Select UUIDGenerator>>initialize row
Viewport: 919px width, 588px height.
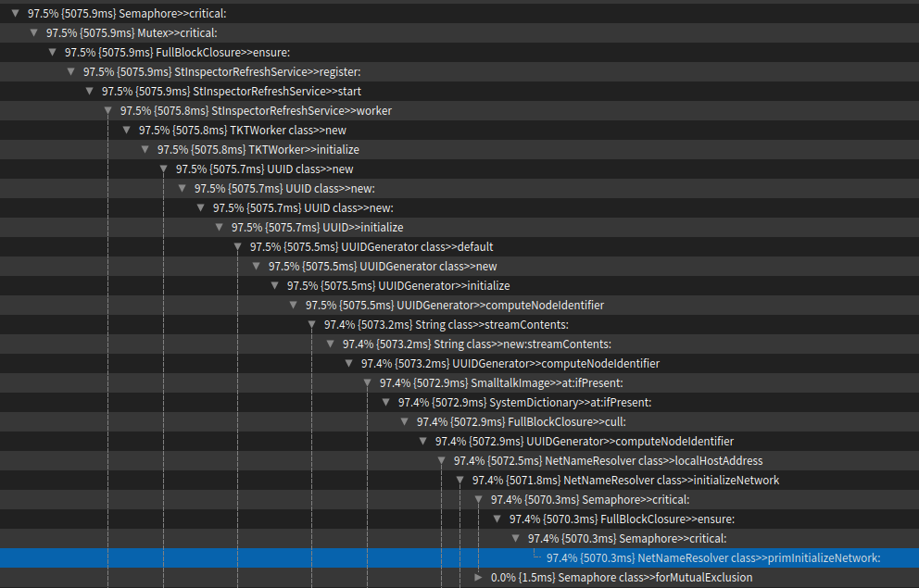(459, 285)
